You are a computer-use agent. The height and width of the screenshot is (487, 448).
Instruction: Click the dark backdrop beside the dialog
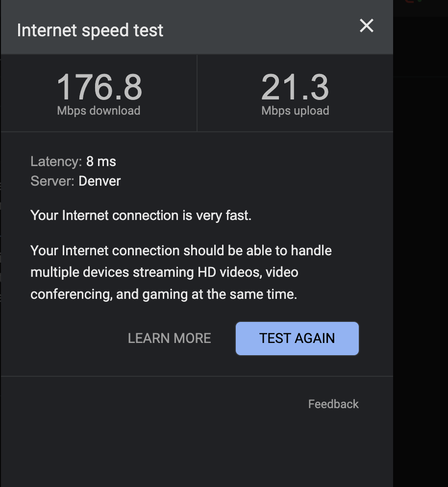421,245
